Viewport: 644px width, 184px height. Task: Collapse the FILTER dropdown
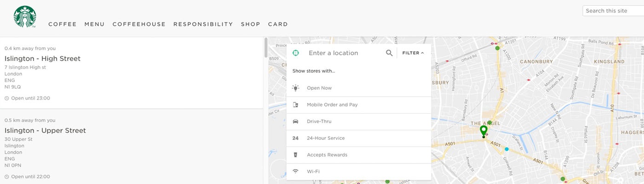(x=413, y=53)
